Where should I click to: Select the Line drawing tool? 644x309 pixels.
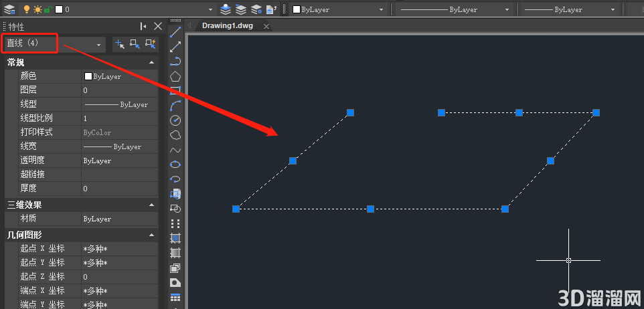[x=175, y=31]
